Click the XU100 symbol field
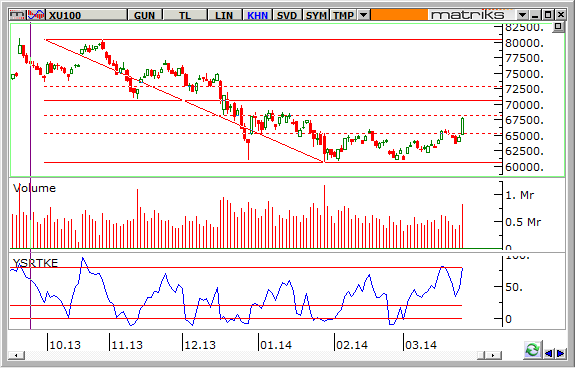 point(86,15)
